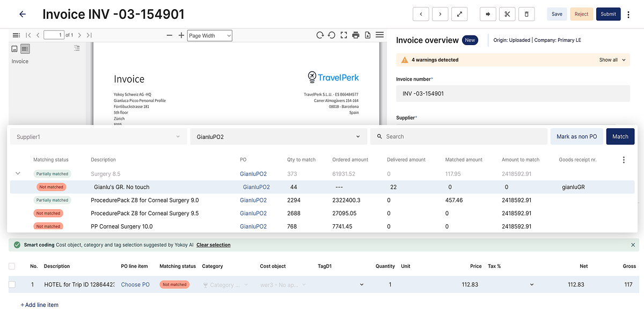
Task: Click the scissors split-document icon
Action: [507, 13]
